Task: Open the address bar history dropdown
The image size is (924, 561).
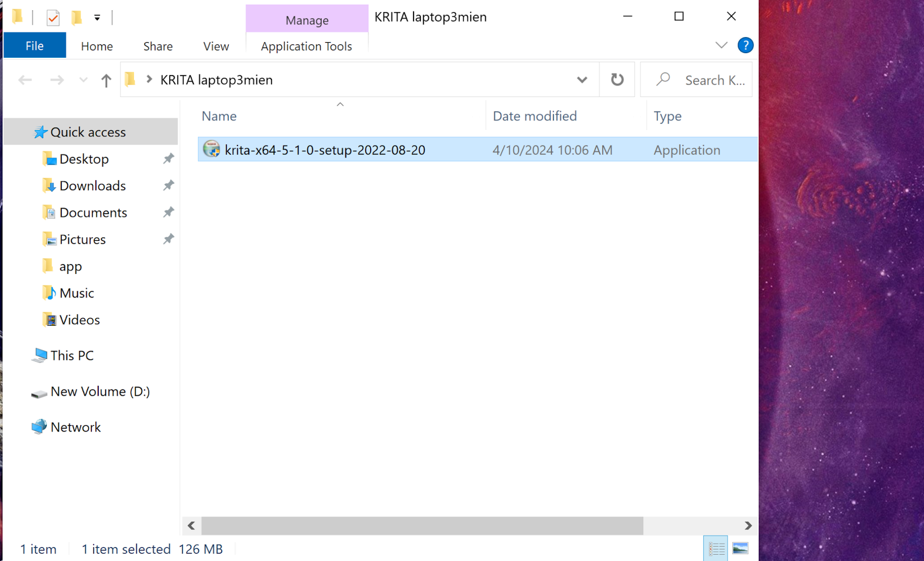Action: tap(582, 80)
